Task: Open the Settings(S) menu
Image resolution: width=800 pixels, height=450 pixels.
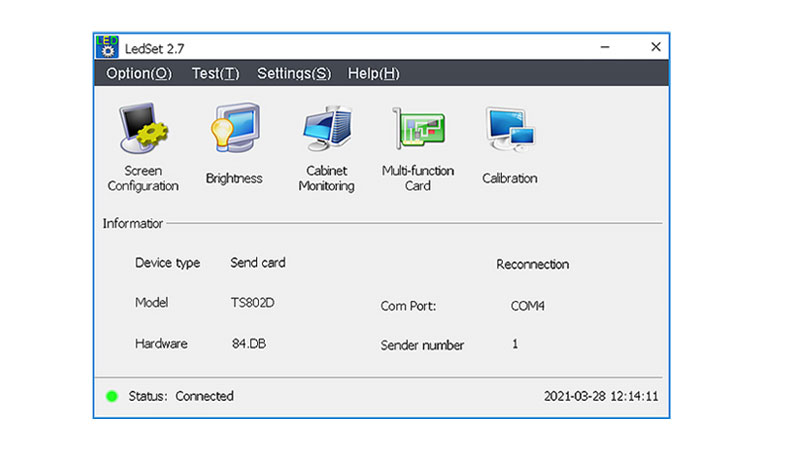Action: pos(294,73)
